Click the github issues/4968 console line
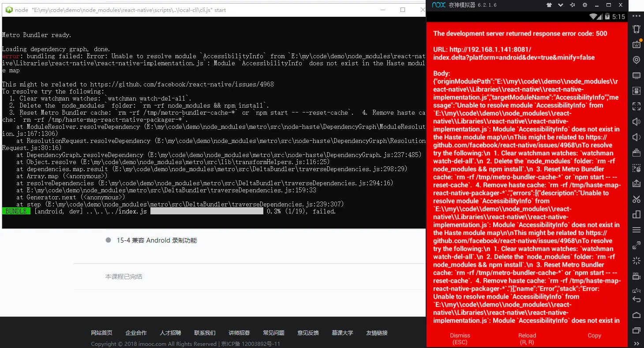The height and width of the screenshot is (348, 644). 138,84
